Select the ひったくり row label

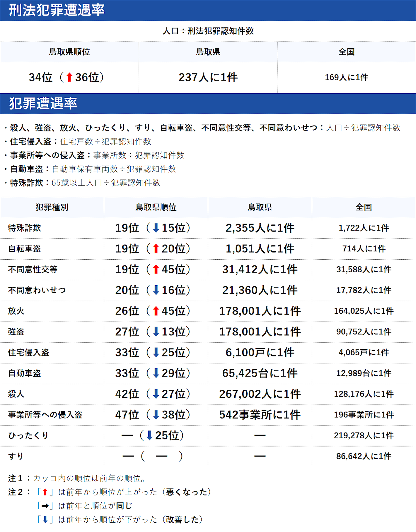[x=28, y=436]
